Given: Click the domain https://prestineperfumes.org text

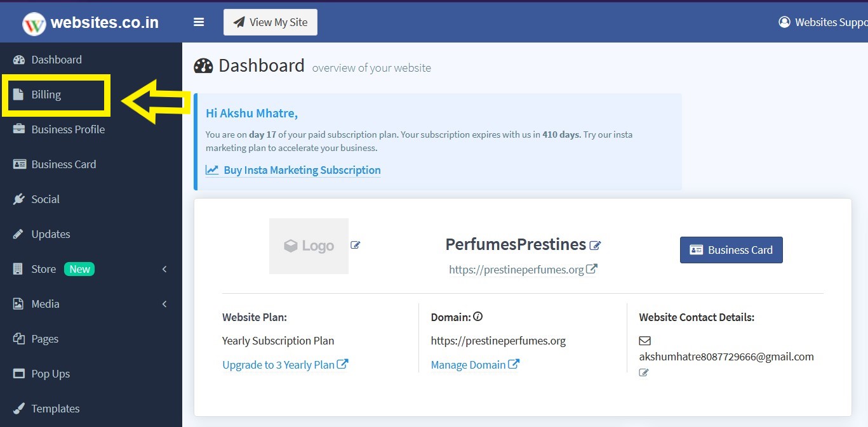Looking at the screenshot, I should click(498, 341).
